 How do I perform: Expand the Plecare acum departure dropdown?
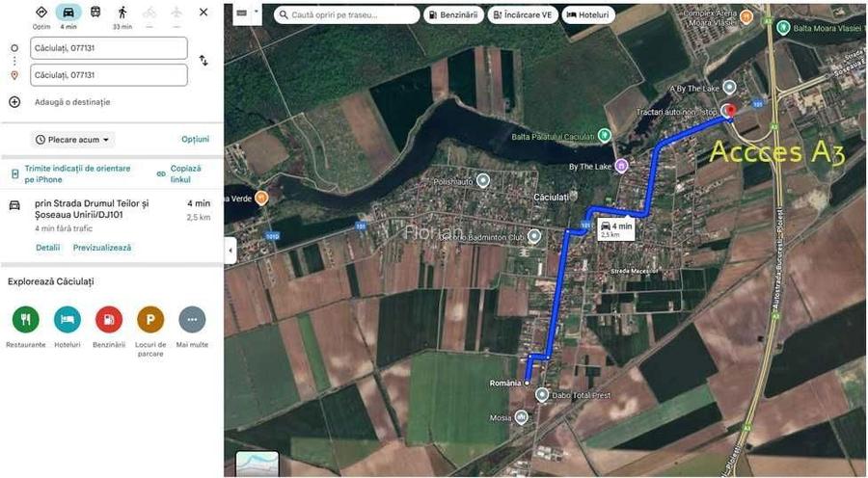tap(73, 140)
